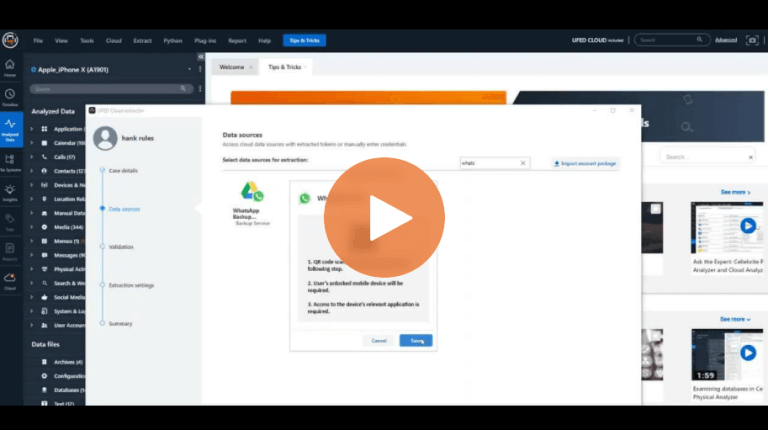Clear the 'whats' filter with X icon
Screen dimensions: 768x430
(x=523, y=163)
